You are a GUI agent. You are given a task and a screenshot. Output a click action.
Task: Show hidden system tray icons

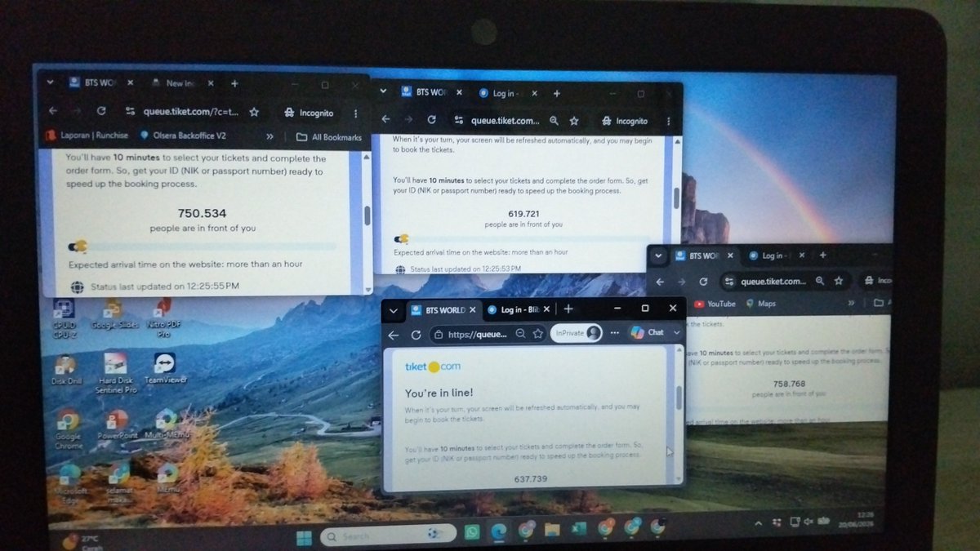(759, 522)
